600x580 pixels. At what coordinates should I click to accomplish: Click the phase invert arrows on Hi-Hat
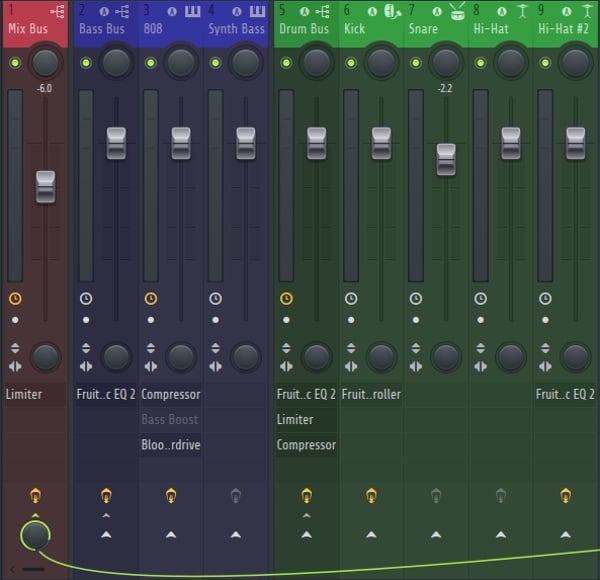[x=481, y=348]
